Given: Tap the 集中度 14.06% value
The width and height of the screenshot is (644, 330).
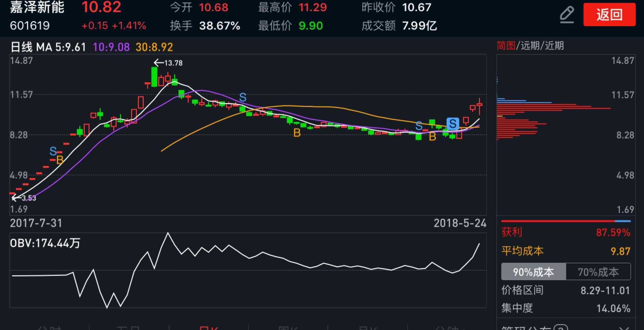Looking at the screenshot, I should [x=613, y=308].
